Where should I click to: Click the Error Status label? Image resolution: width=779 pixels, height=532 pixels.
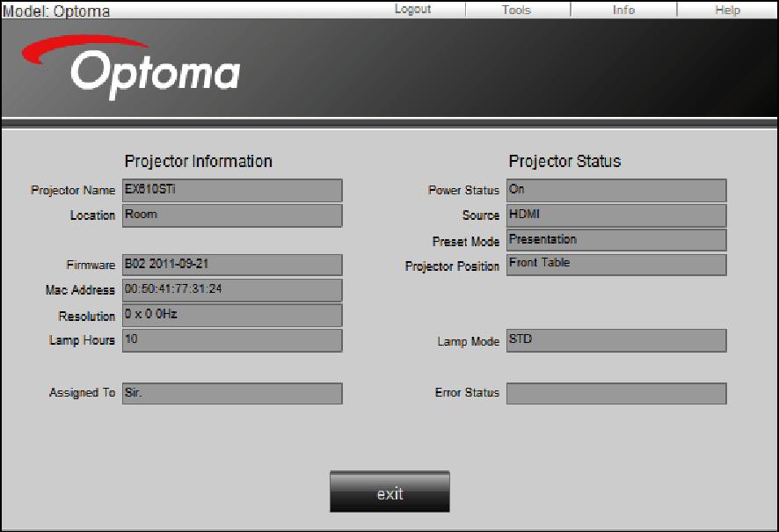pyautogui.click(x=467, y=392)
